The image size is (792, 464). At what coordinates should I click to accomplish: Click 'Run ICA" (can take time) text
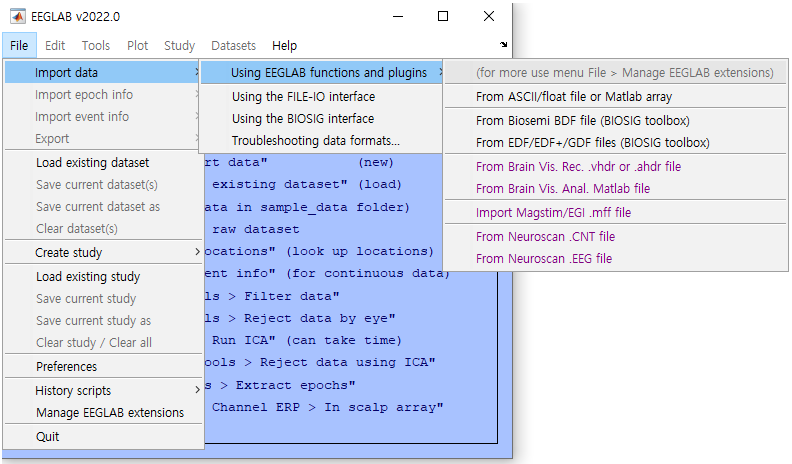pyautogui.click(x=307, y=340)
